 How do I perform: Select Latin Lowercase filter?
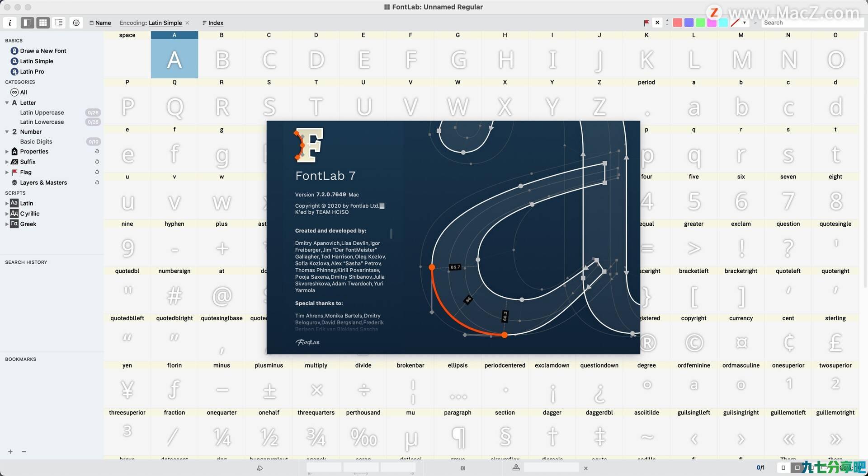42,122
